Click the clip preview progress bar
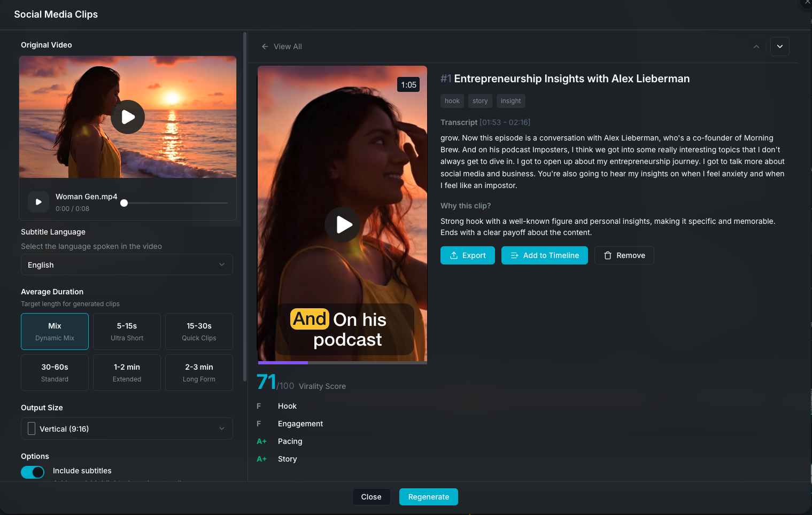812x515 pixels. click(x=342, y=363)
